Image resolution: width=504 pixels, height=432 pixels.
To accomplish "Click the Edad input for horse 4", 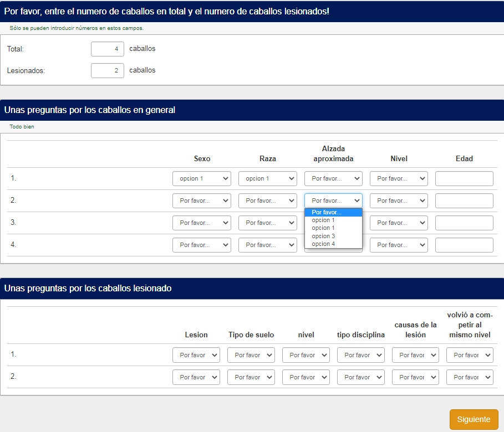I will point(464,245).
